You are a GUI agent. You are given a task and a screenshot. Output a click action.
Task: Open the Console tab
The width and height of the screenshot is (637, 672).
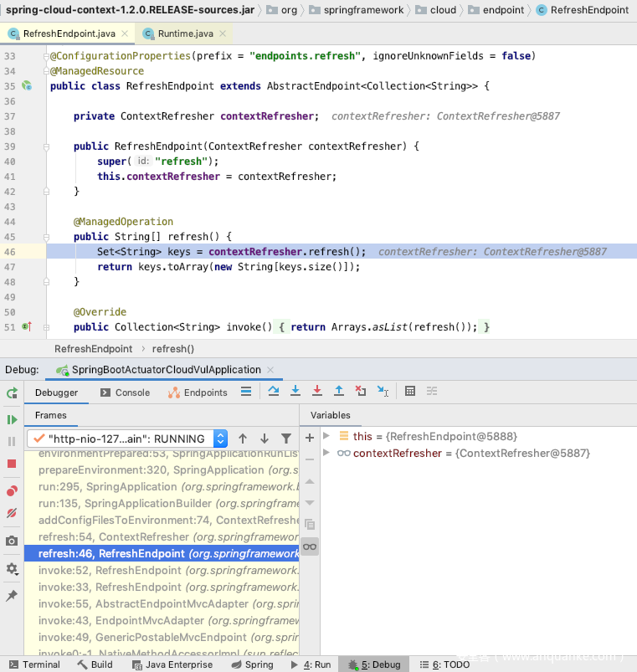click(125, 392)
